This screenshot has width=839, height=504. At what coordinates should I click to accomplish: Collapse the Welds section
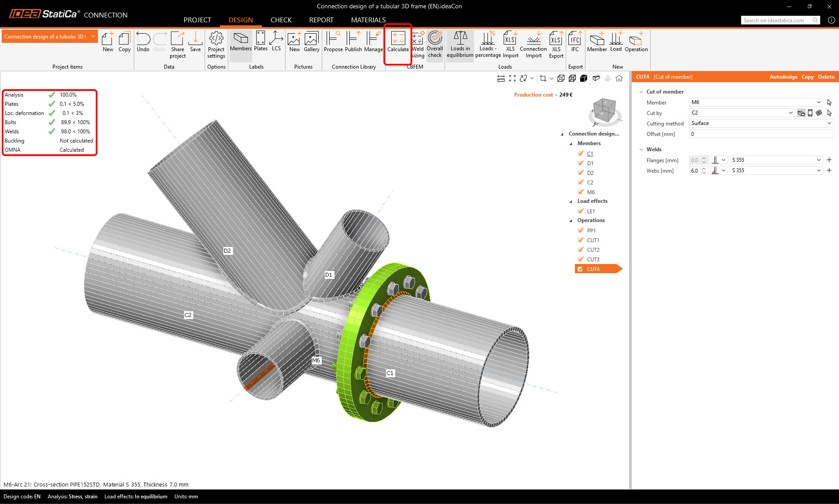pyautogui.click(x=641, y=149)
